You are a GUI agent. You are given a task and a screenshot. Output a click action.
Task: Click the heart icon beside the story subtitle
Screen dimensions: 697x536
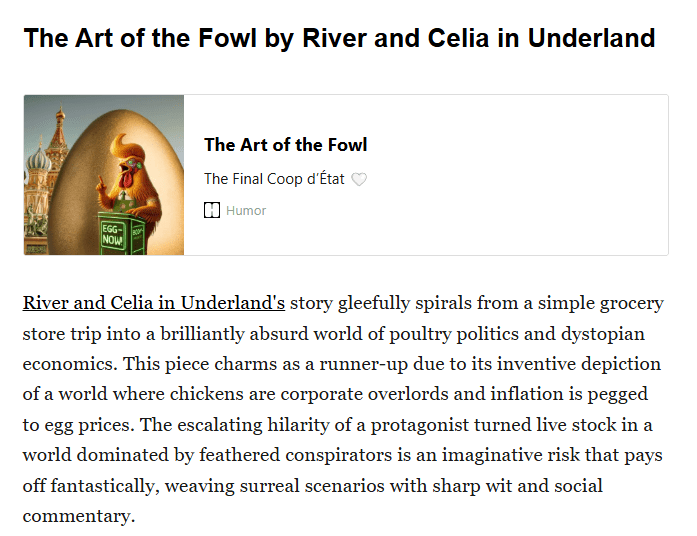click(360, 180)
